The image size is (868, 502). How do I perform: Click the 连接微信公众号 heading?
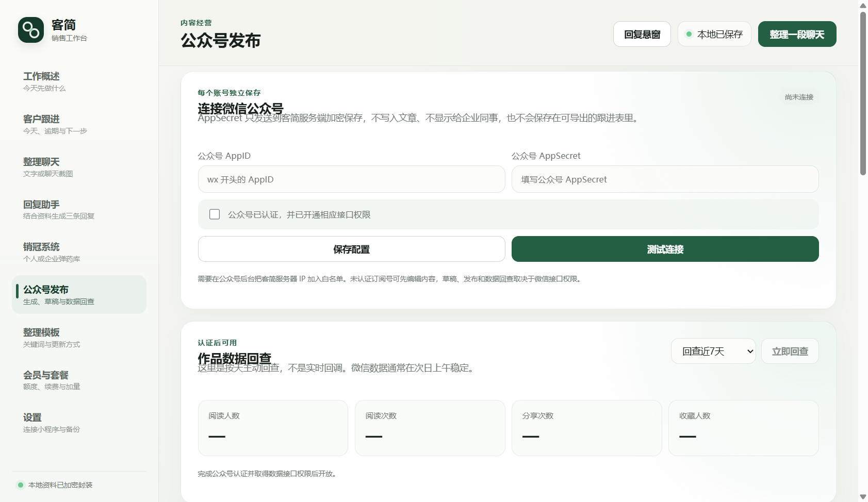[241, 109]
